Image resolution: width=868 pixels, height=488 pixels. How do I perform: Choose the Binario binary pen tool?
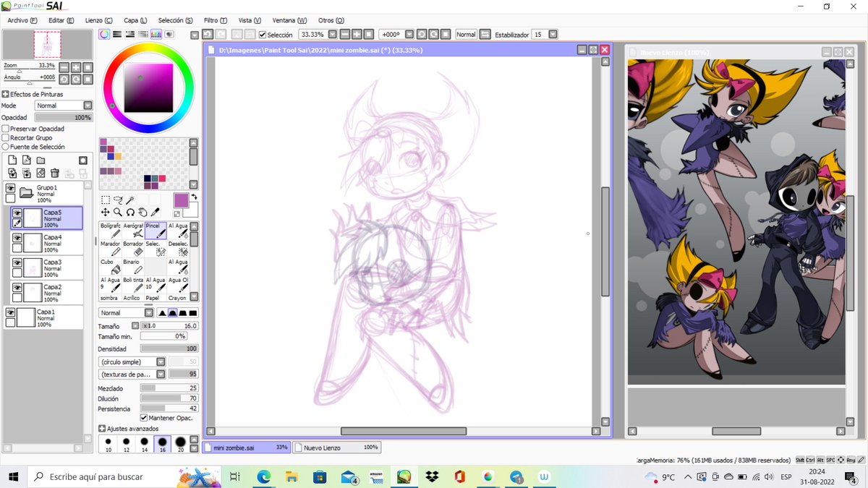point(133,266)
